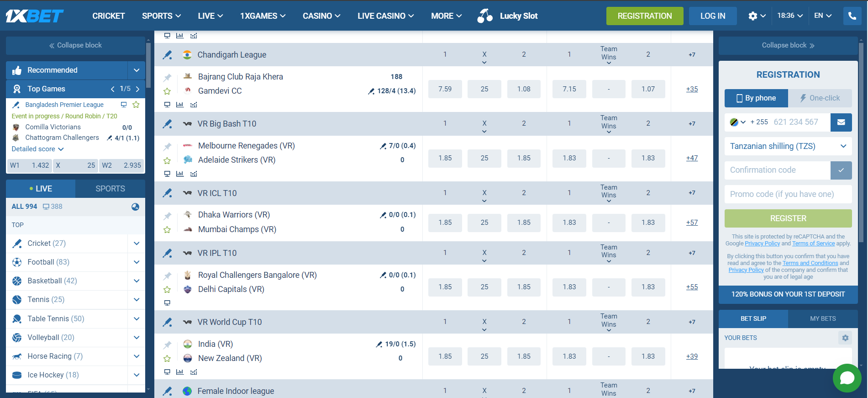The image size is (868, 398).
Task: Open monitor icon for Bangladesh Premier League
Action: point(124,105)
